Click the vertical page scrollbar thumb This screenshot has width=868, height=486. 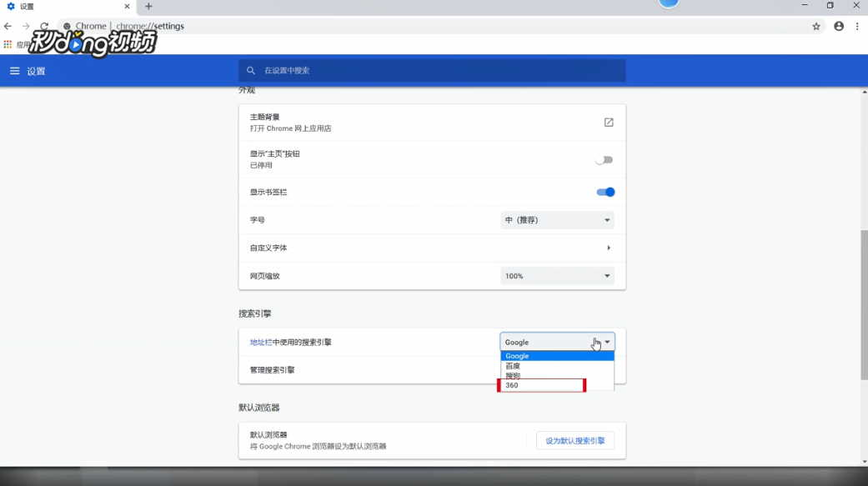click(x=864, y=304)
